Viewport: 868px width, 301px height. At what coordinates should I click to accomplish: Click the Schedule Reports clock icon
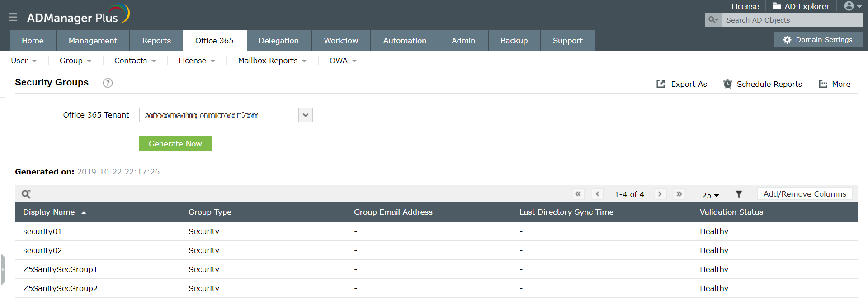tap(727, 84)
